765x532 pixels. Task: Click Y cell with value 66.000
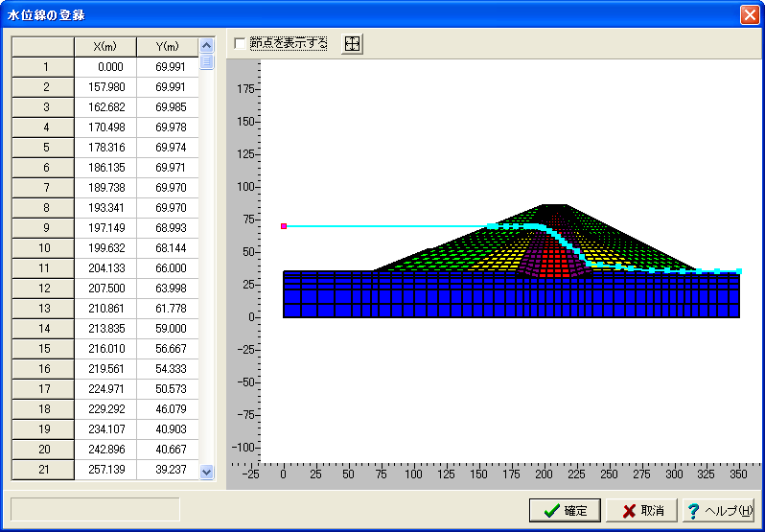pyautogui.click(x=168, y=268)
